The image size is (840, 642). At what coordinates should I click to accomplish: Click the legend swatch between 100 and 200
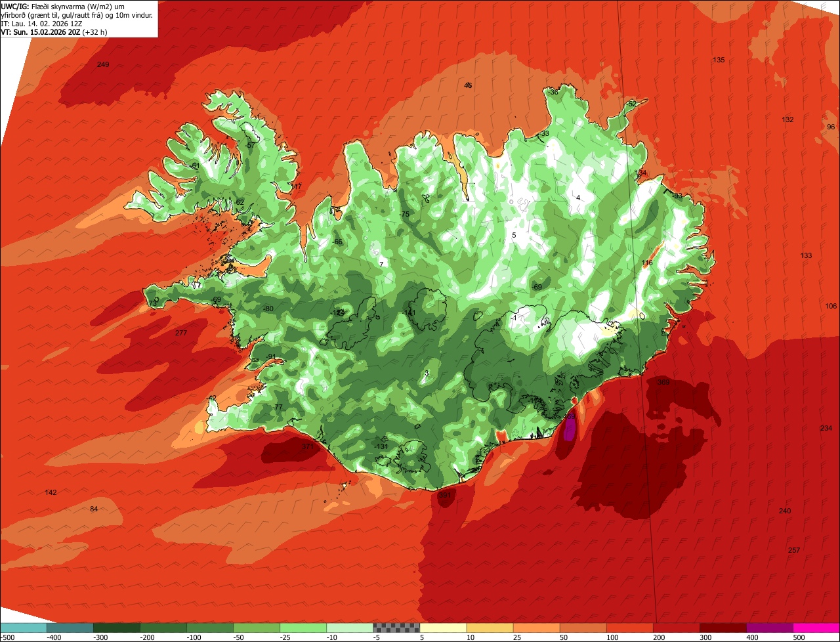point(629,628)
